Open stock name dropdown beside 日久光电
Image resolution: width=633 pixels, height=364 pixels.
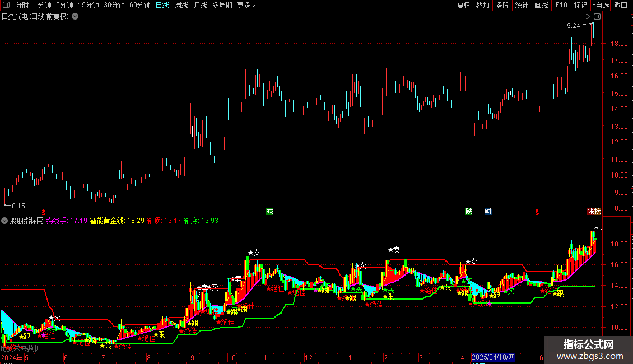(x=75, y=17)
